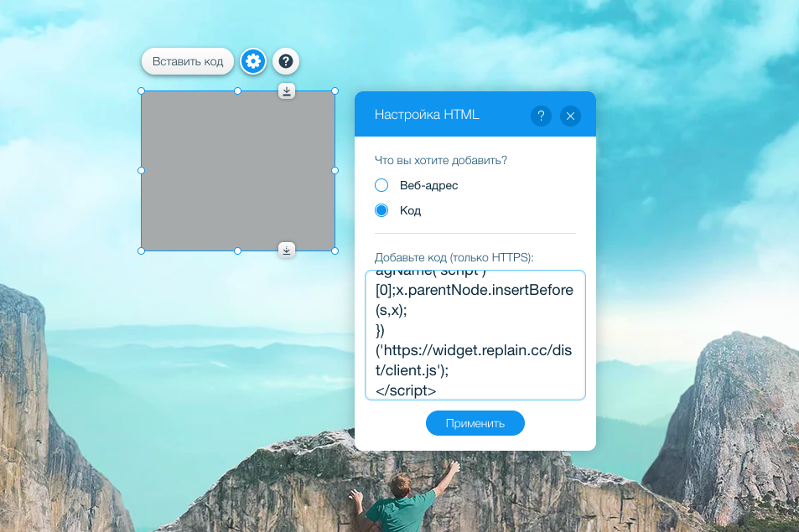Click the dark help question-mark icon
The height and width of the screenshot is (532, 799).
point(286,62)
